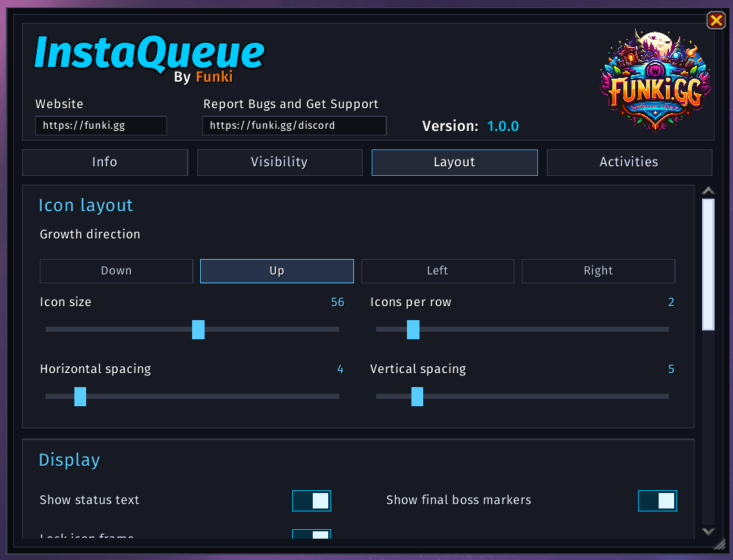Switch to the Visibility tab
This screenshot has height=560, width=733.
280,162
